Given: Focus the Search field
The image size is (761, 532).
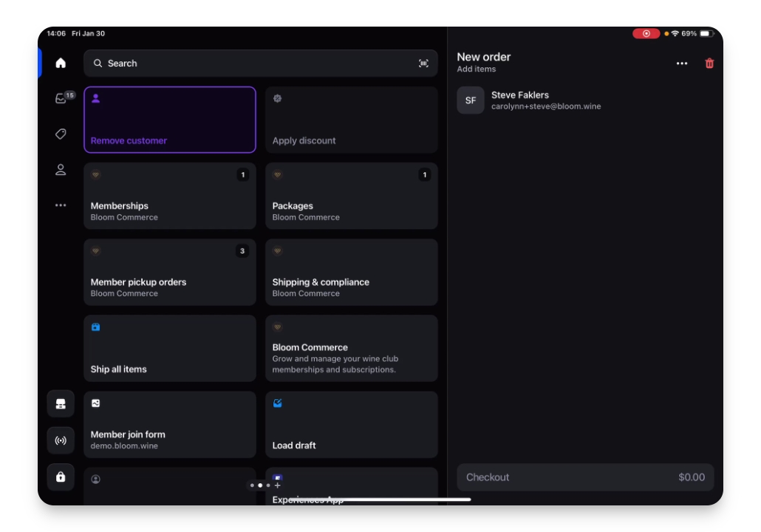Looking at the screenshot, I should click(x=261, y=63).
